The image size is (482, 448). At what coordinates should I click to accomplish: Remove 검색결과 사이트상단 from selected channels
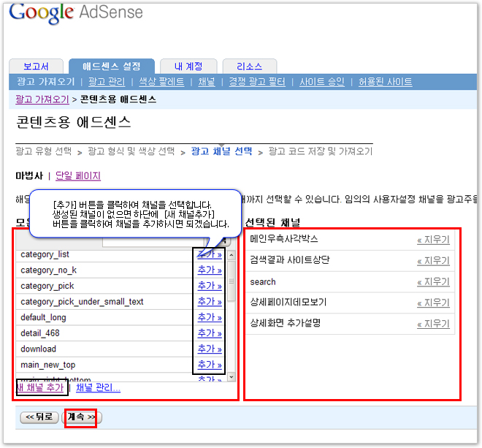(433, 261)
